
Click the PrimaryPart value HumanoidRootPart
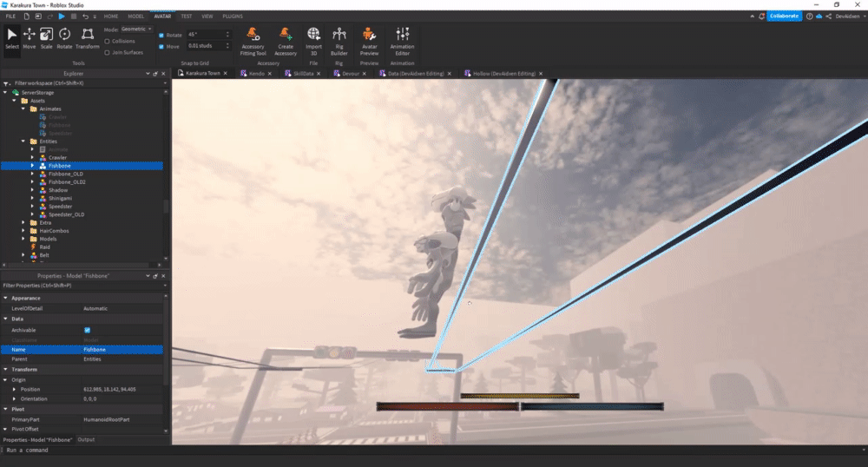[106, 419]
